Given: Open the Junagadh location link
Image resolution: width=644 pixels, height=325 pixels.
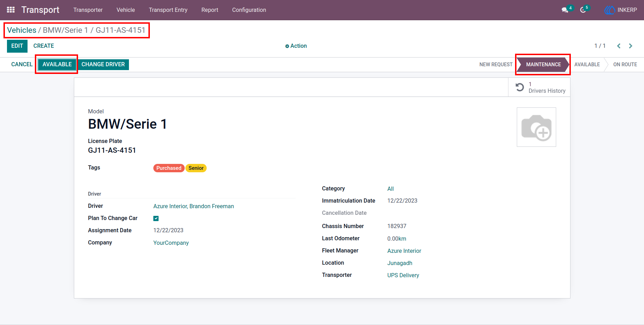Looking at the screenshot, I should (x=400, y=263).
